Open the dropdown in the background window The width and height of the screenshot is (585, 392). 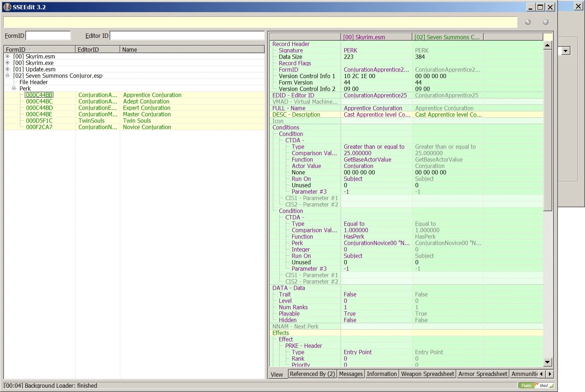566,51
